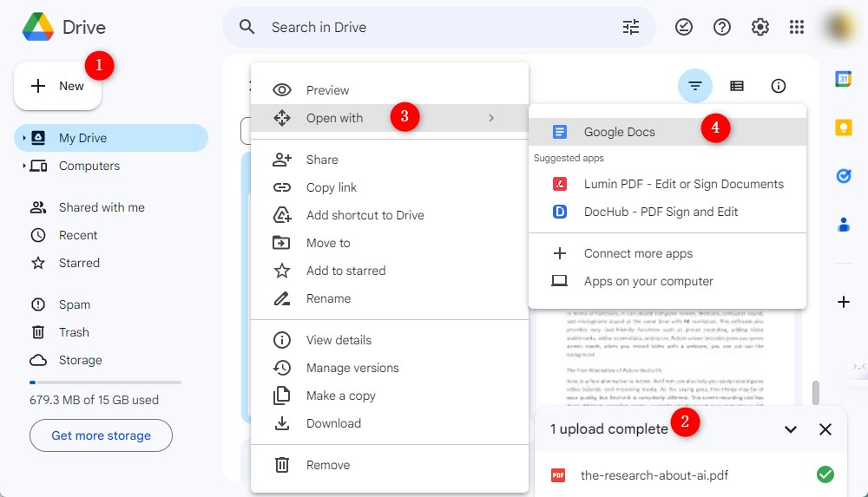Click the Google Drive logo
Image resolution: width=868 pixels, height=497 pixels.
[38, 27]
